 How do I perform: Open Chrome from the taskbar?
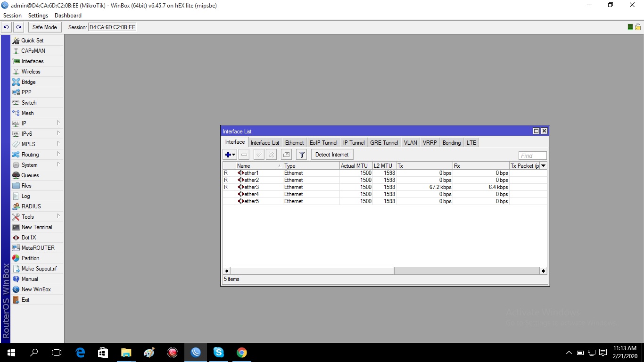coord(241,353)
